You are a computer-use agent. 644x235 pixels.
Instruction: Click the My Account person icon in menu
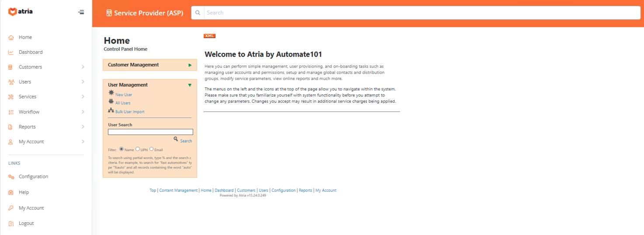click(x=11, y=142)
